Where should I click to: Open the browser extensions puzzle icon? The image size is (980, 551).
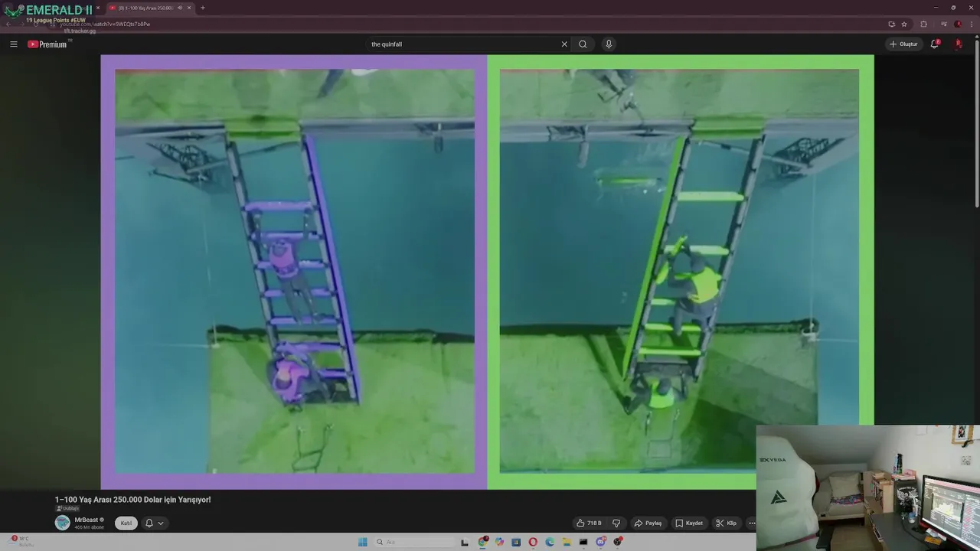(923, 24)
